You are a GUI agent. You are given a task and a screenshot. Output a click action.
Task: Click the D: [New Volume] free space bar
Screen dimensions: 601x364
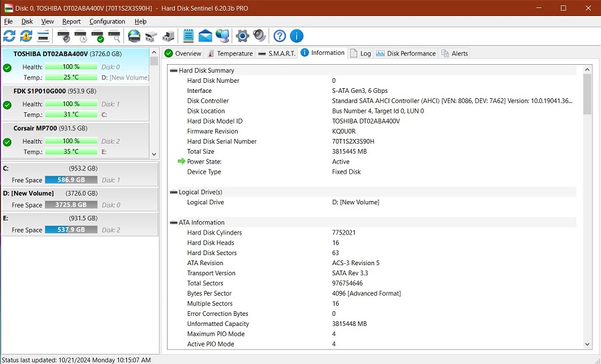click(x=71, y=204)
